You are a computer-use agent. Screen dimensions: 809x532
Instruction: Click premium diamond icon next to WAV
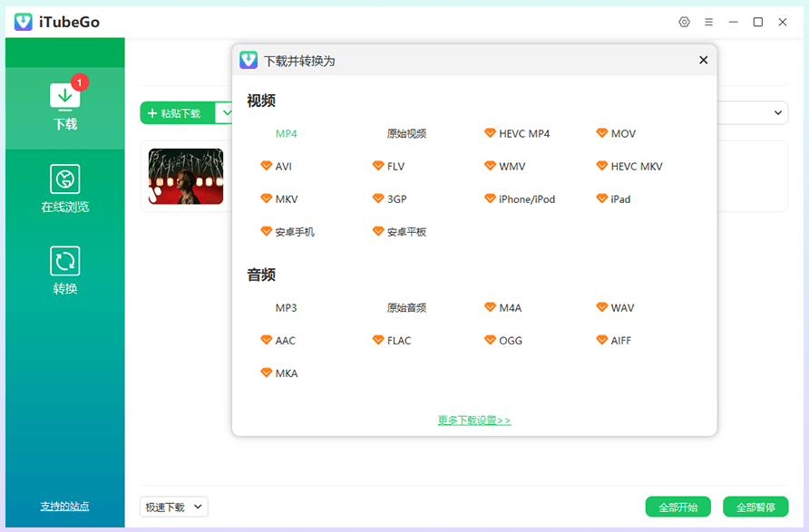[x=602, y=307]
